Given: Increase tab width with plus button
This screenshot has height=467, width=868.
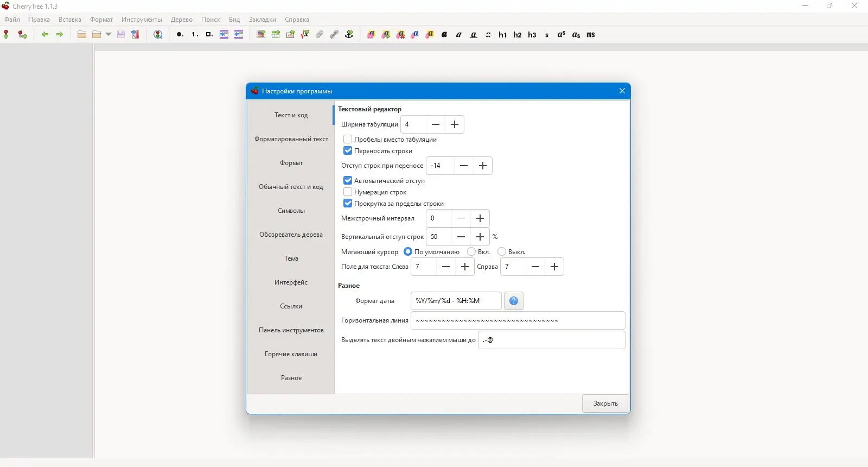Looking at the screenshot, I should (455, 124).
